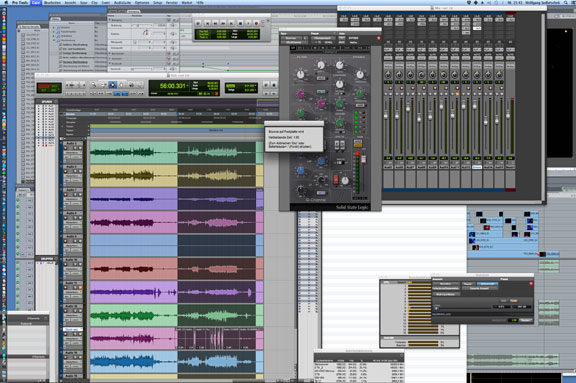Select the dark purple clip on third track
Viewport: 576px width, 383px height.
tap(217, 199)
